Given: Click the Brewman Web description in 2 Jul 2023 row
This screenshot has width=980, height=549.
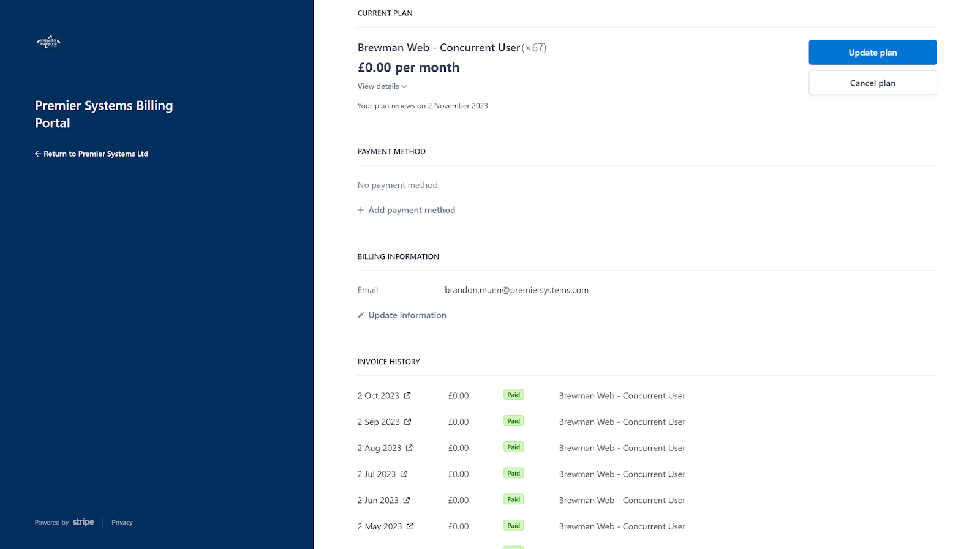Looking at the screenshot, I should (x=622, y=474).
